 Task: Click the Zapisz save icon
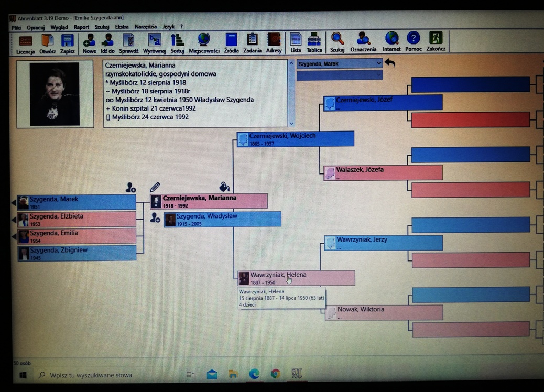pyautogui.click(x=67, y=43)
